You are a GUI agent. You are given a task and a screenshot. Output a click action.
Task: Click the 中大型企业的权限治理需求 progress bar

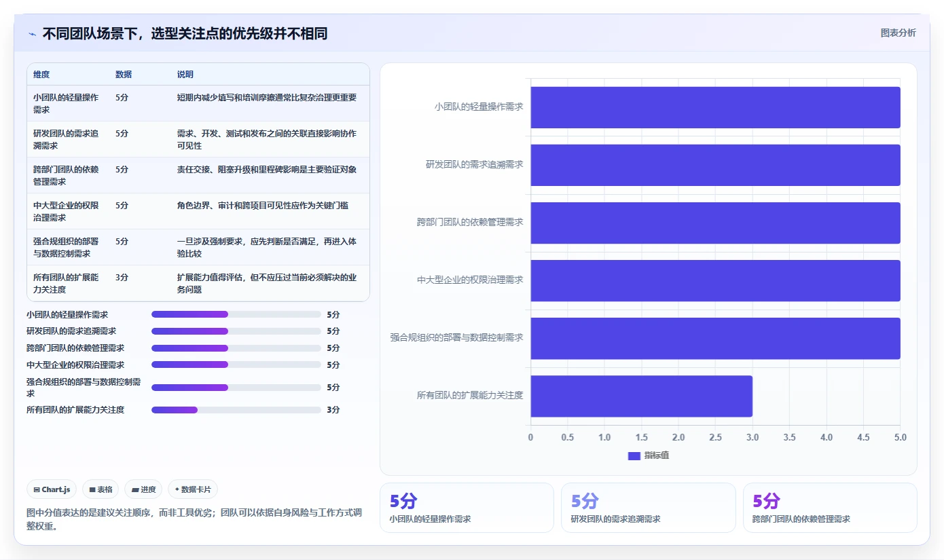click(x=236, y=365)
